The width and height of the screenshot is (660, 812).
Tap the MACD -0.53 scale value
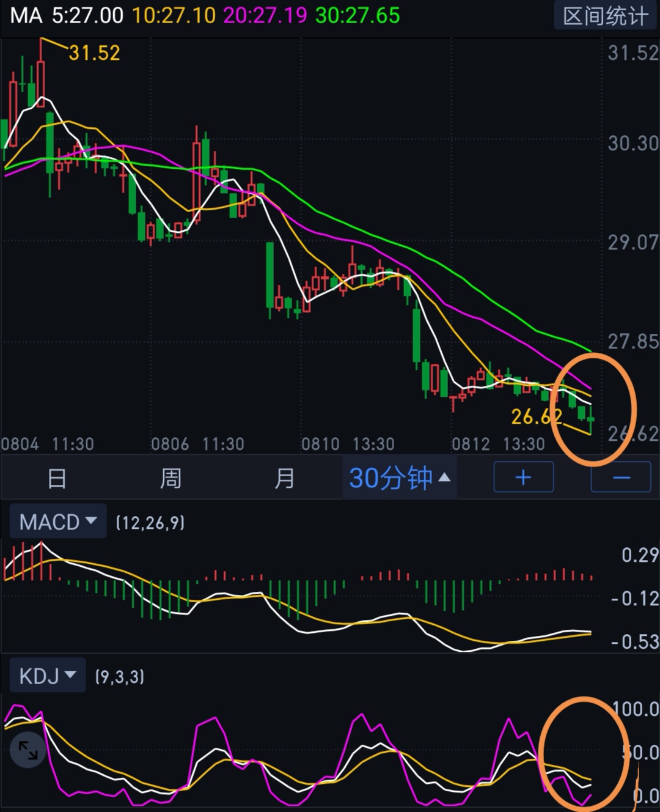point(635,642)
